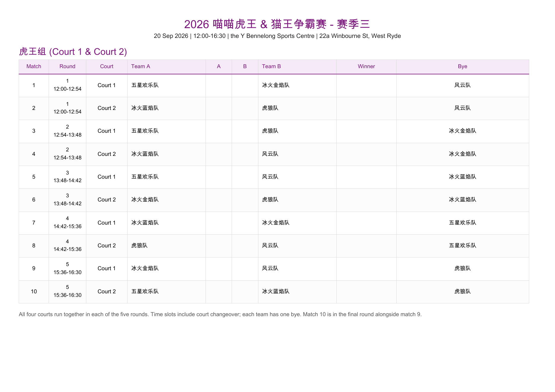Screen dimensions: 555x392
Task: Click the Bye column header
Action: (x=462, y=66)
